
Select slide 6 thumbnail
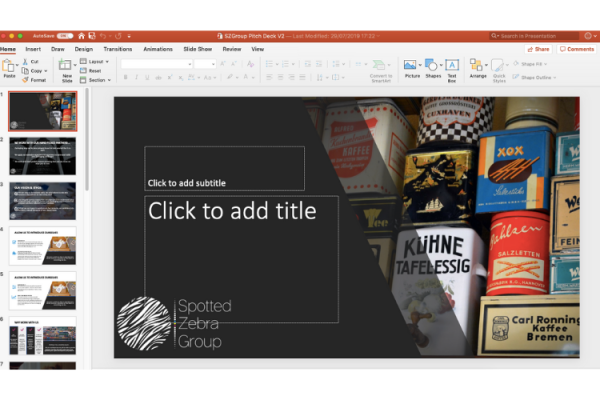(42, 336)
